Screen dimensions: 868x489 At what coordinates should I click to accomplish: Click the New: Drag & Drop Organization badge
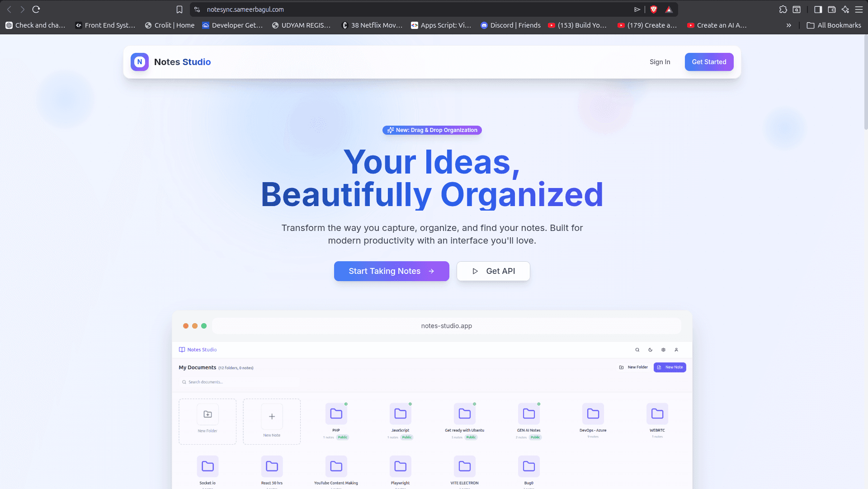click(432, 130)
